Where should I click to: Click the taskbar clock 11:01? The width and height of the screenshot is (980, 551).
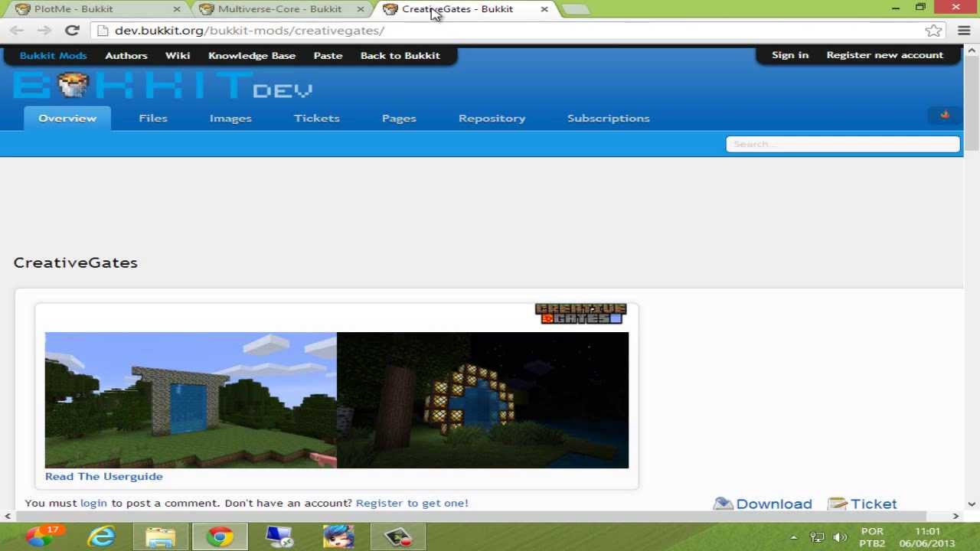[x=927, y=537]
